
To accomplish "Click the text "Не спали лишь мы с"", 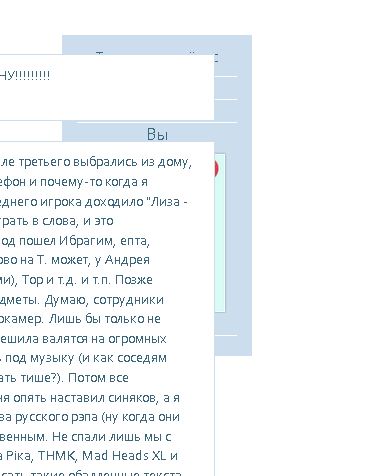I will [112, 437].
